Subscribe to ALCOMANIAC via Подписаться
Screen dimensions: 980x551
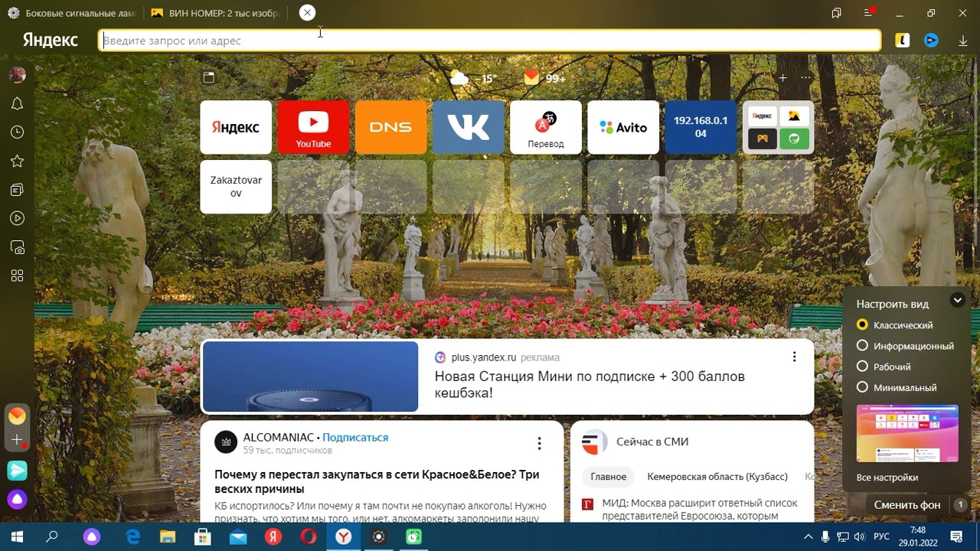(355, 438)
